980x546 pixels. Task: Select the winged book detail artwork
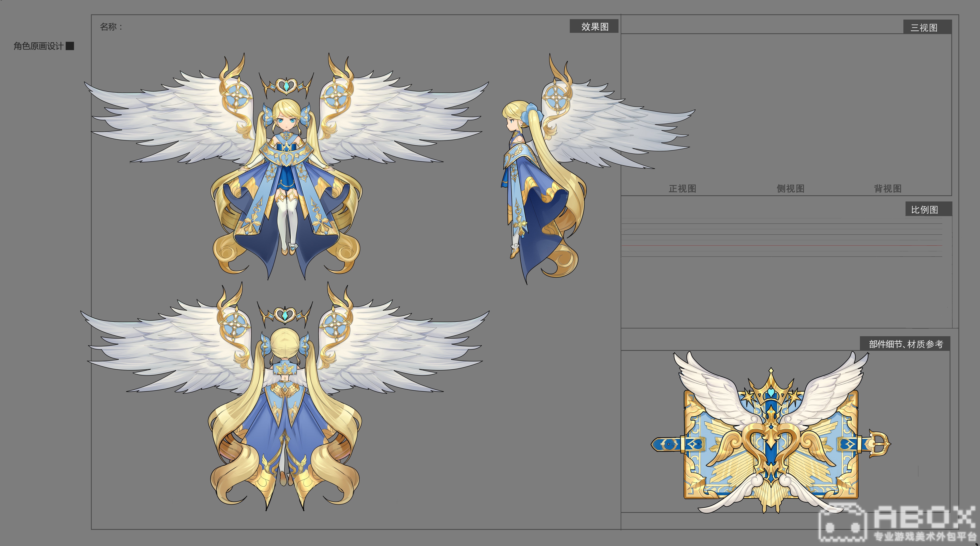[771, 432]
